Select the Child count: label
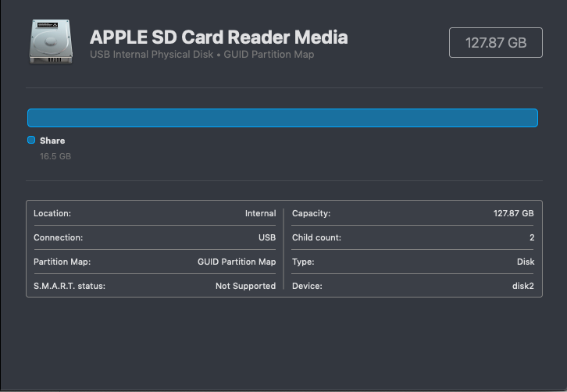Viewport: 567px width, 392px height. (x=317, y=237)
